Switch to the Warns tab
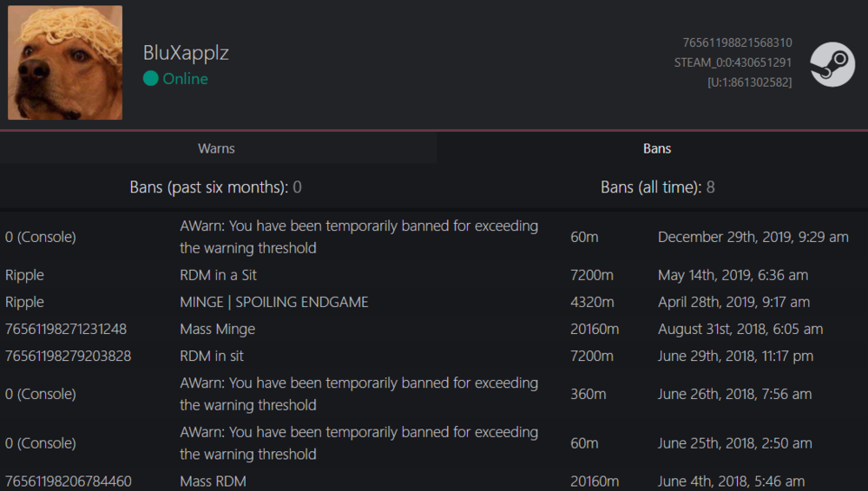868x491 pixels. pyautogui.click(x=216, y=148)
